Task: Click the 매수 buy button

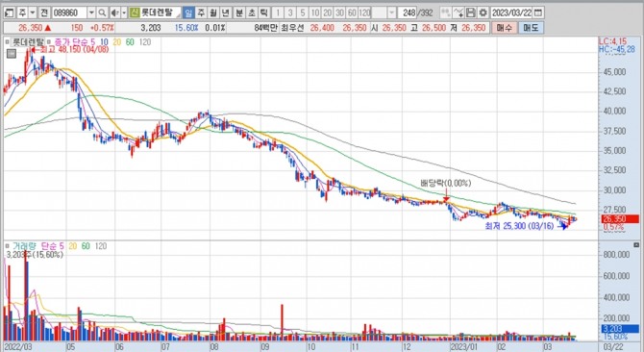Action: point(504,28)
